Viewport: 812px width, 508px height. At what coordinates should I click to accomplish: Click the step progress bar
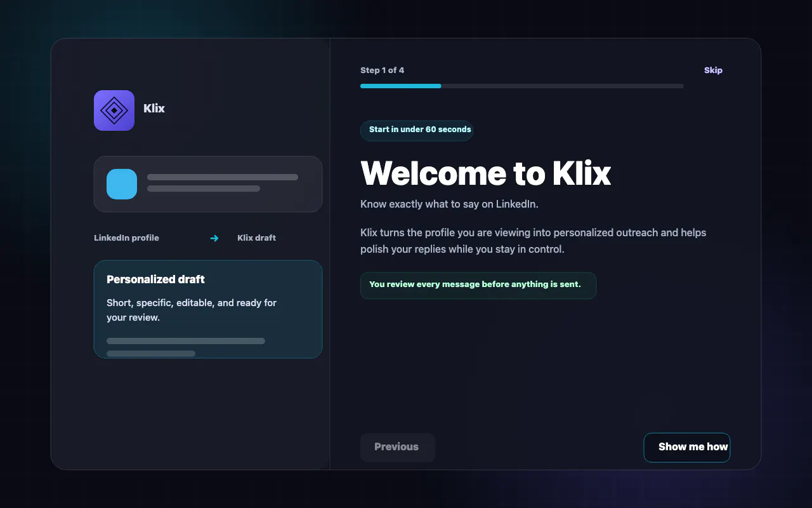(x=522, y=86)
